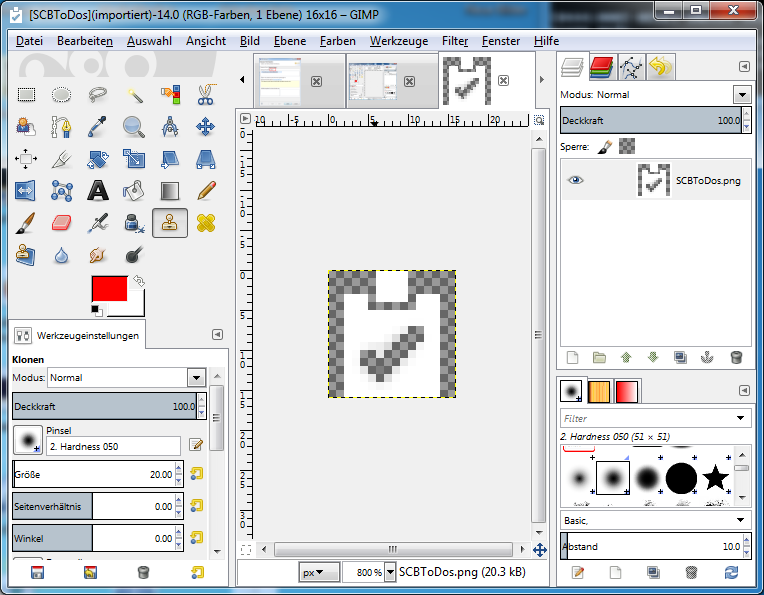Screen dimensions: 764x595
Task: Expand the px unit dropdown in status bar
Action: 320,572
